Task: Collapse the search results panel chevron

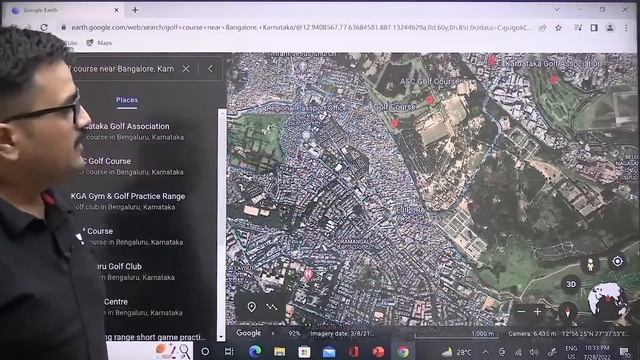Action: 210,69
